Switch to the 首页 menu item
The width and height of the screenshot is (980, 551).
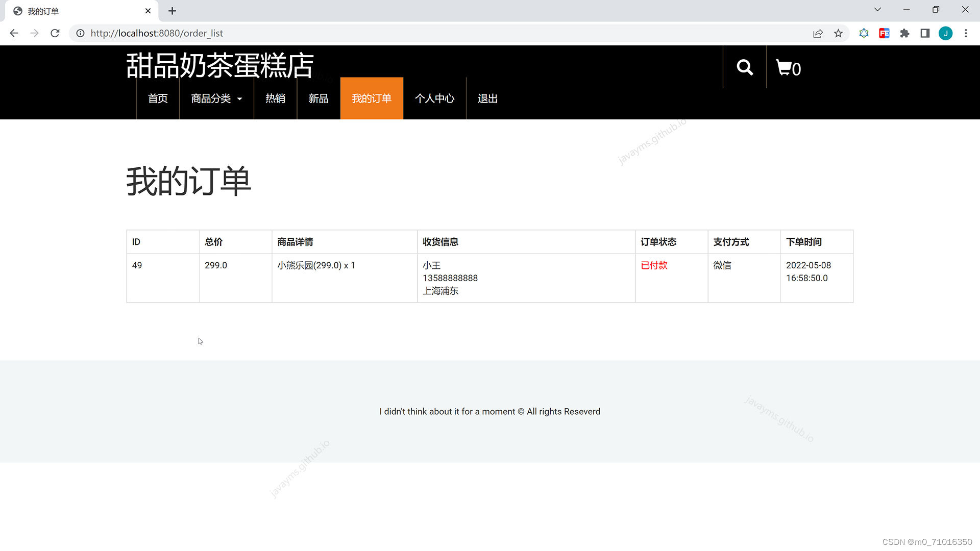pos(157,98)
